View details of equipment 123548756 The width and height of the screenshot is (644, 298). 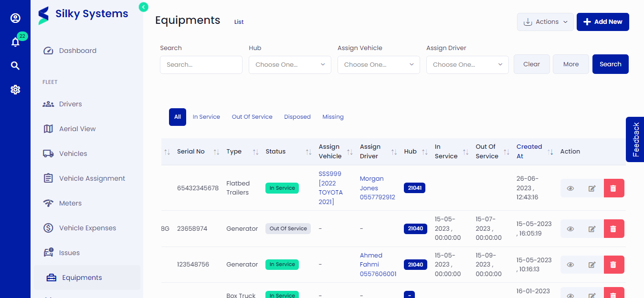coord(570,265)
